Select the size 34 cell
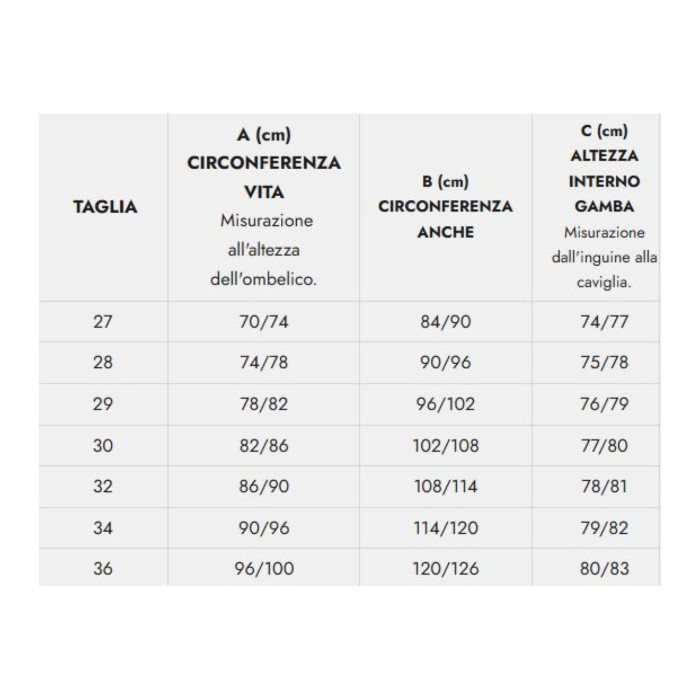Image resolution: width=700 pixels, height=700 pixels. pos(103,528)
